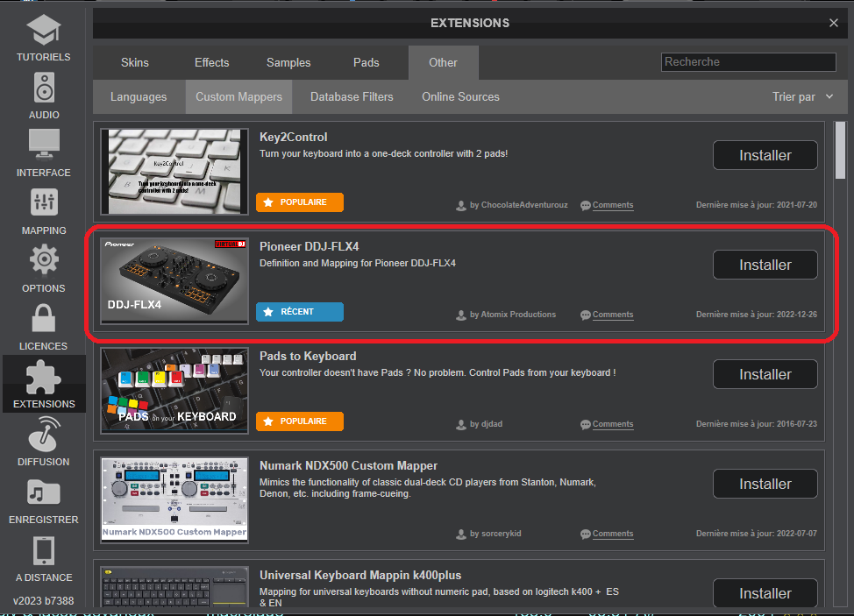854x616 pixels.
Task: Click the Populaire star badge on Key2Control
Action: tap(268, 202)
